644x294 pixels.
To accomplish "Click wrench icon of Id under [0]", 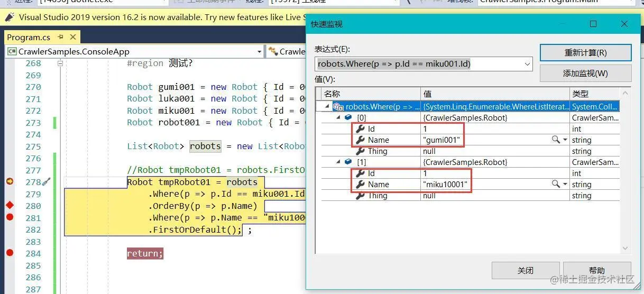I will [x=361, y=128].
